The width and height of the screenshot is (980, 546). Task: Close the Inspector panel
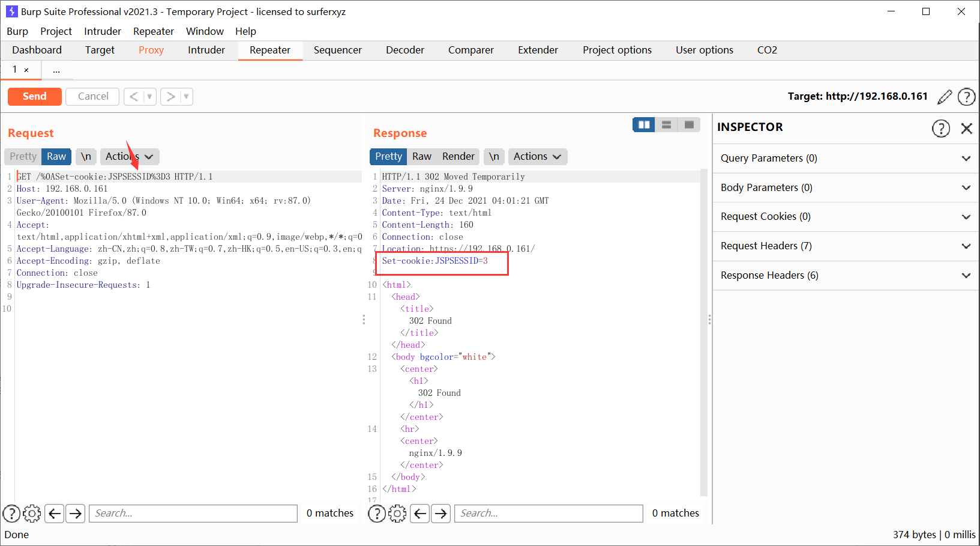[x=966, y=128]
